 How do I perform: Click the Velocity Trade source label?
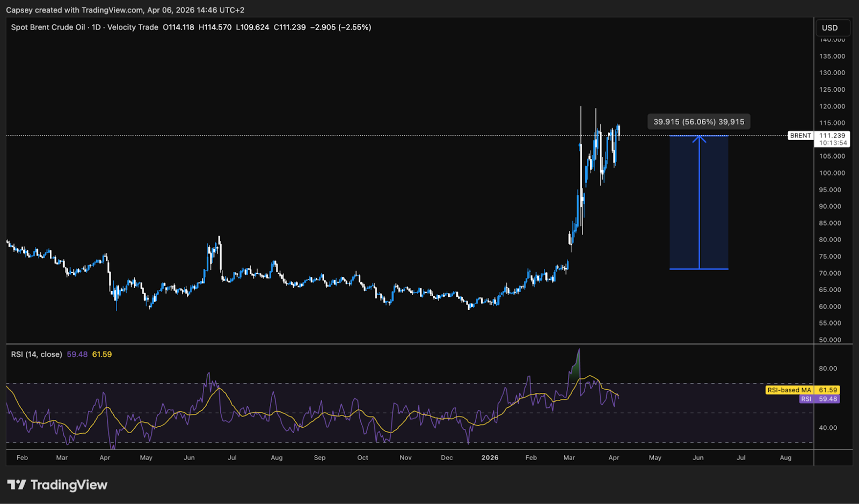pyautogui.click(x=133, y=27)
